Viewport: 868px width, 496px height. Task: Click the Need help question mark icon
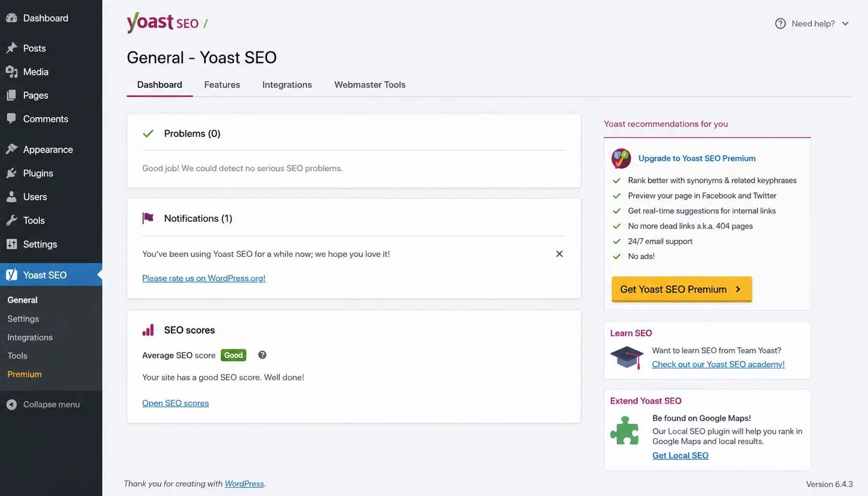(780, 24)
